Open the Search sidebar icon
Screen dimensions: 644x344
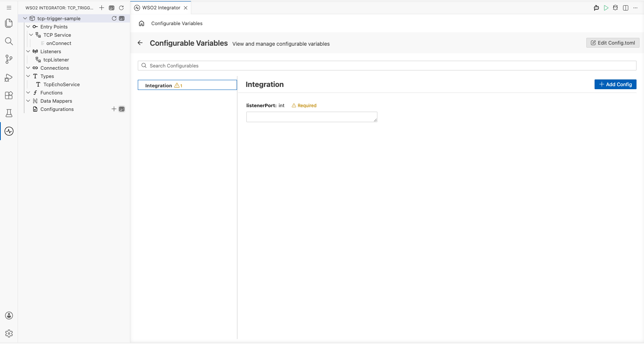pos(9,41)
